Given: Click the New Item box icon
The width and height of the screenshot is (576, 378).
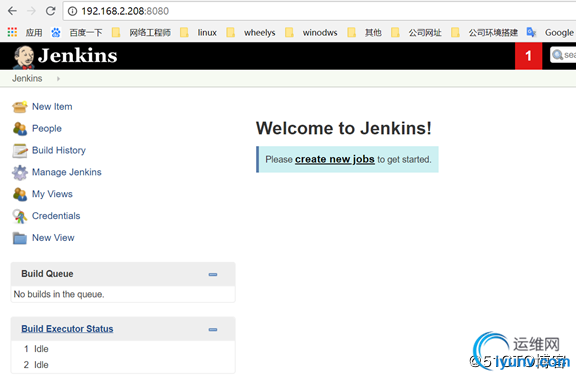Looking at the screenshot, I should pos(20,107).
